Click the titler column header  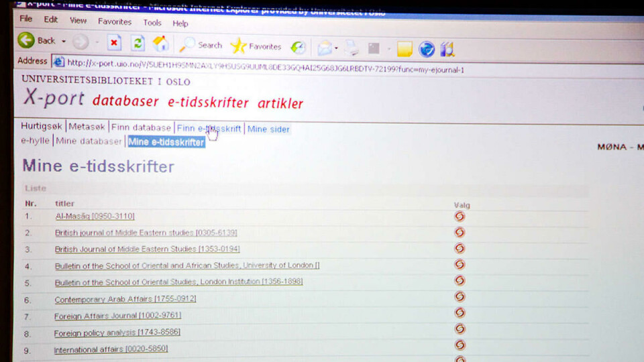click(x=64, y=203)
